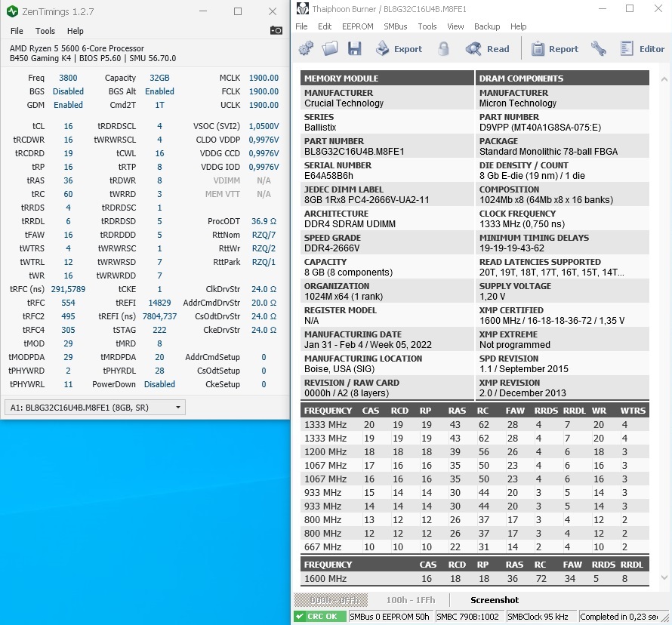The image size is (672, 625).
Task: Click the scroll down arrow in Thaiphoon report
Action: 664,577
